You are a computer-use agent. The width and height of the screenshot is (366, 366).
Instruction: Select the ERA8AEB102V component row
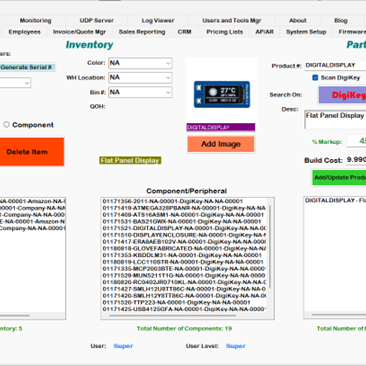[x=184, y=242]
